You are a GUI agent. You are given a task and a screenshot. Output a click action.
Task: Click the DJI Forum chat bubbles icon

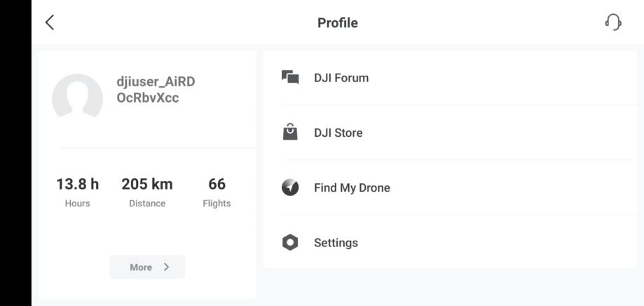(x=290, y=77)
